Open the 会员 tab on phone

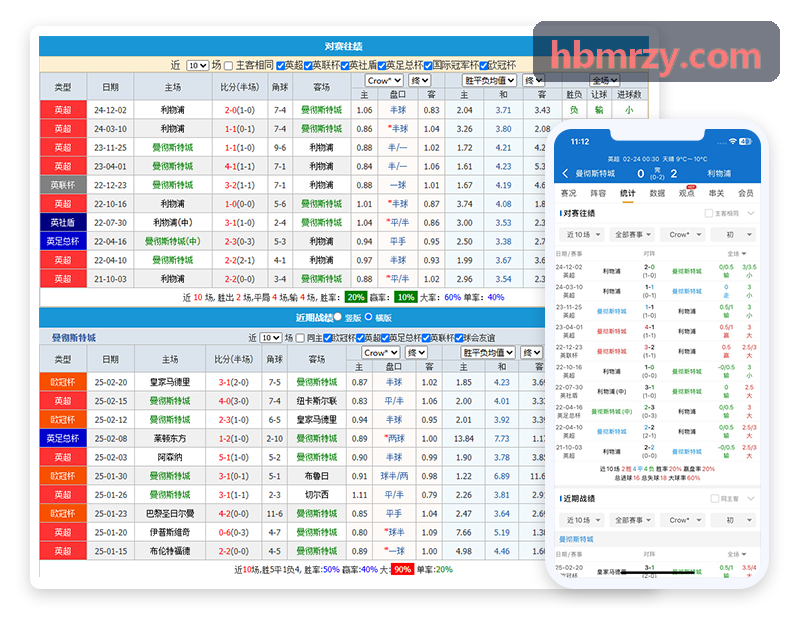pos(746,193)
